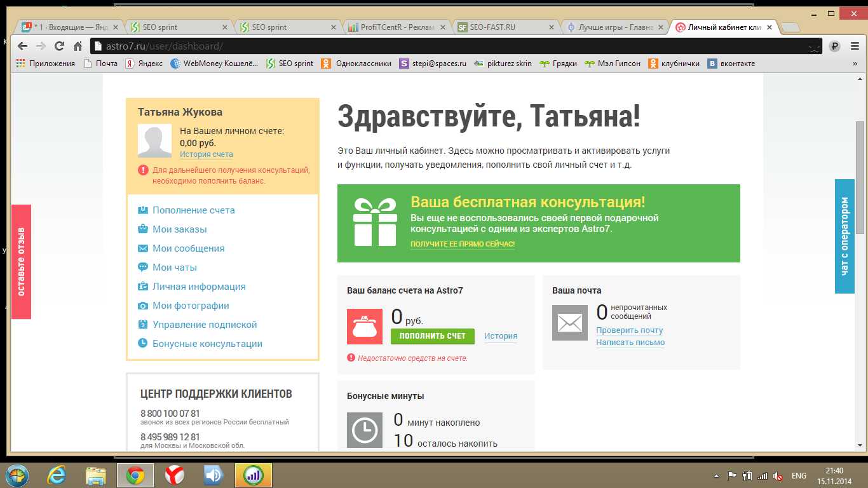
Task: Click the gray envelope icon under Ваша почта
Action: (570, 323)
